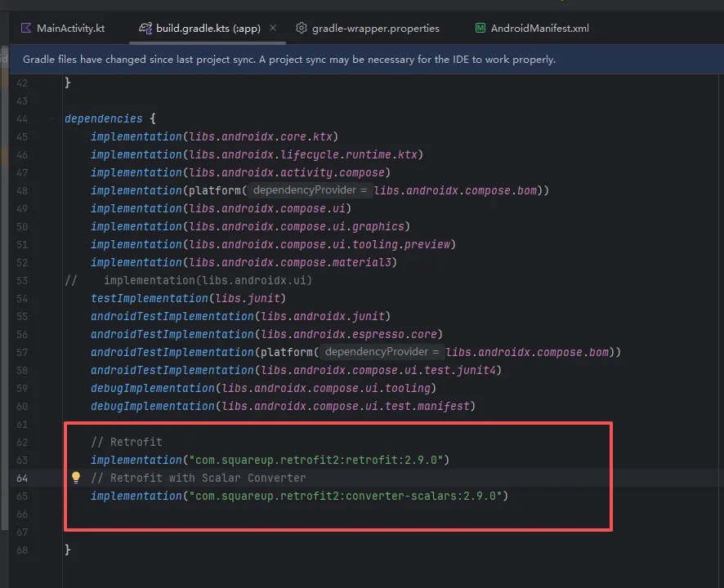Click the Kotlin file icon on MainActivity.kt tab
724x588 pixels.
[26, 28]
